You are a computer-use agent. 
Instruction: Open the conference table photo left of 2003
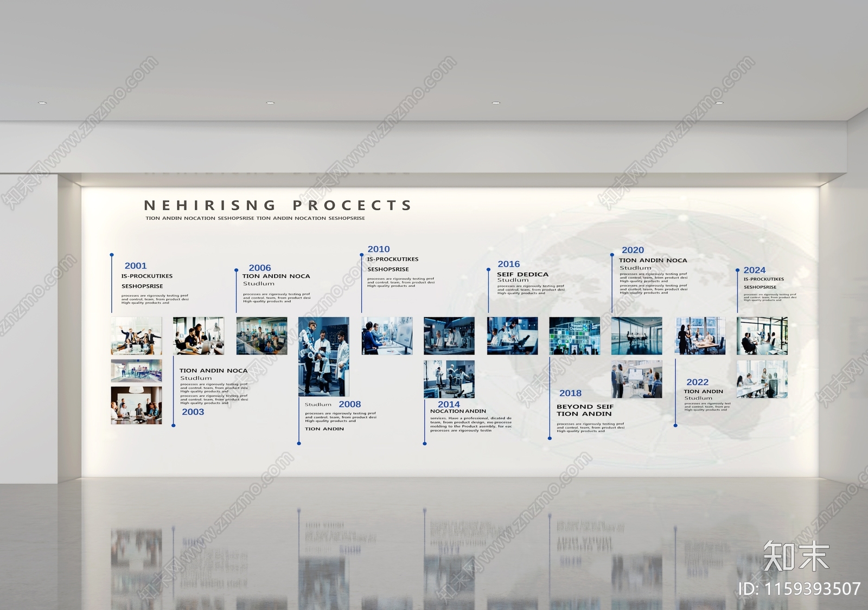tap(136, 405)
